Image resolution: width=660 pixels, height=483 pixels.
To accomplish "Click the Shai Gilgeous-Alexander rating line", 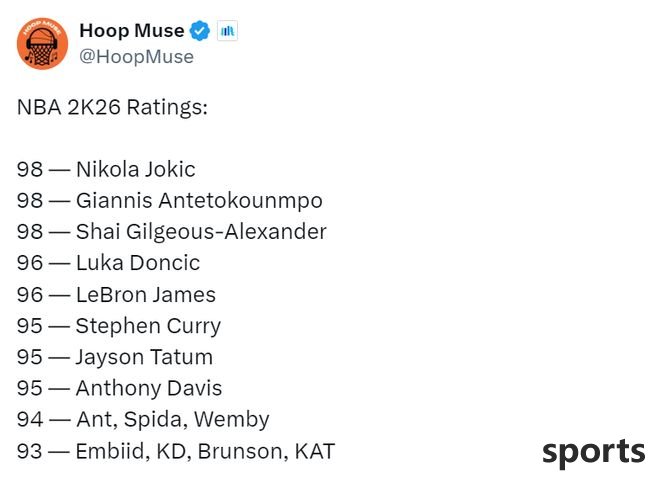I will [x=172, y=232].
